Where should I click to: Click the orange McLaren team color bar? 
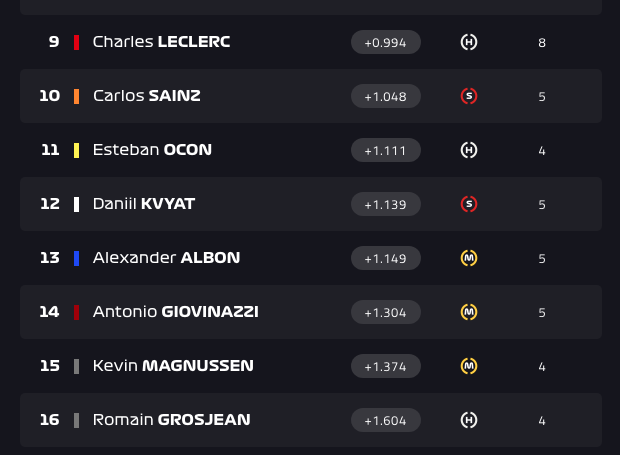coord(76,96)
